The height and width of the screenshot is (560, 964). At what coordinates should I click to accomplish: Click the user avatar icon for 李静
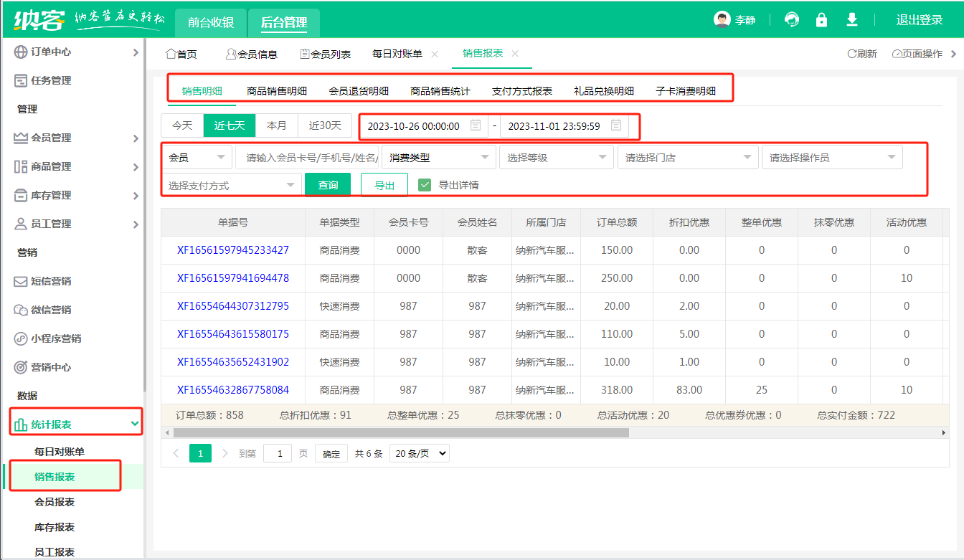click(722, 20)
